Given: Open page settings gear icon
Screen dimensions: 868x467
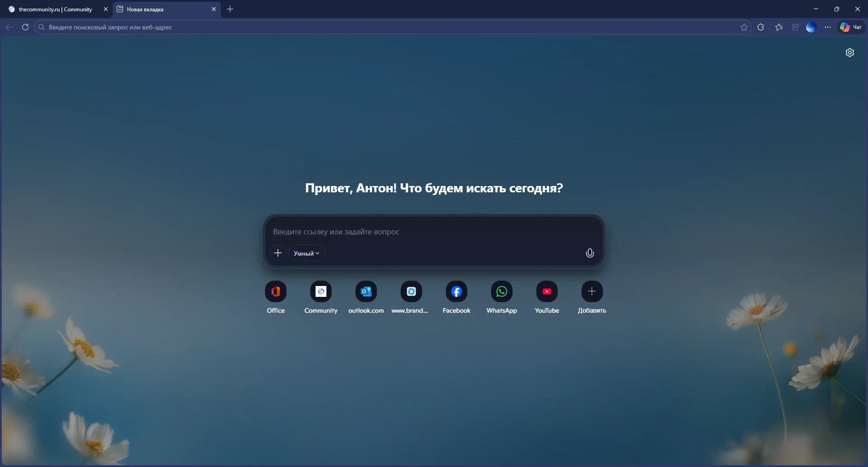Looking at the screenshot, I should tap(850, 52).
